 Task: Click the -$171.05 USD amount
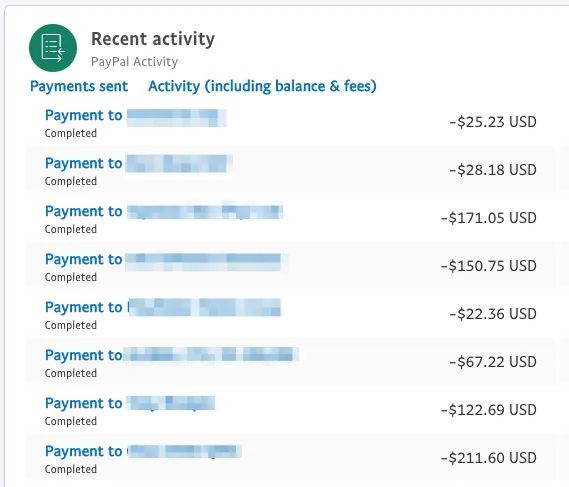(488, 218)
